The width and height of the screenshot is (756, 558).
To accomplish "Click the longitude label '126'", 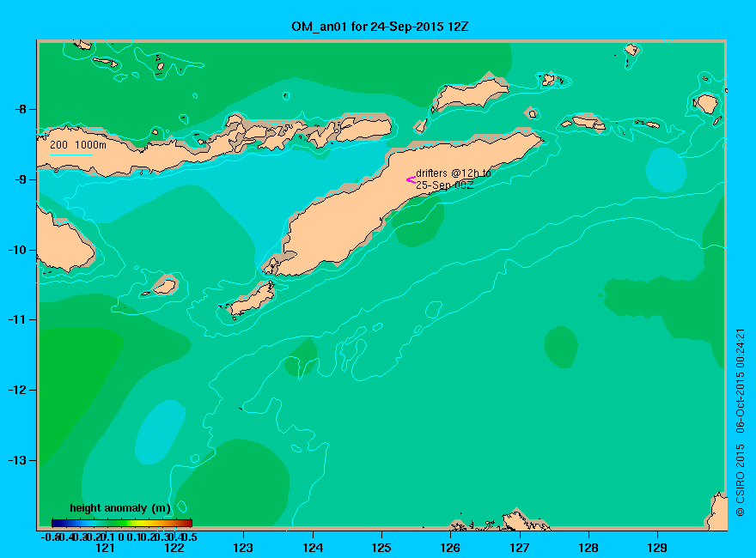I will (x=450, y=548).
